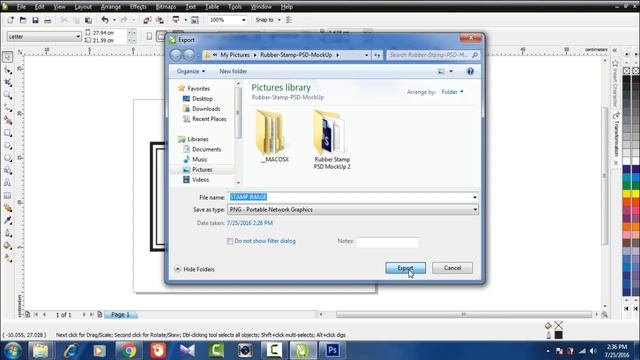
Task: Select the Crop tool in toolbox
Action: (x=7, y=82)
